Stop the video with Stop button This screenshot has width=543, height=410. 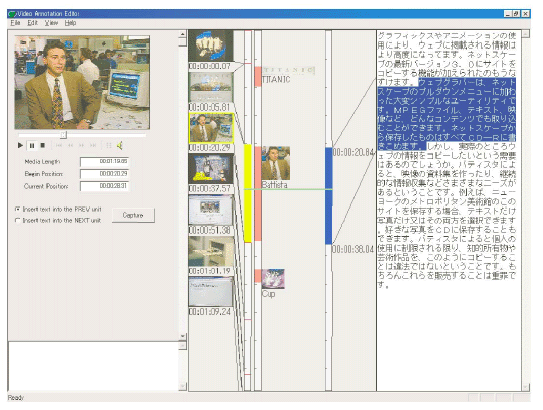point(43,145)
